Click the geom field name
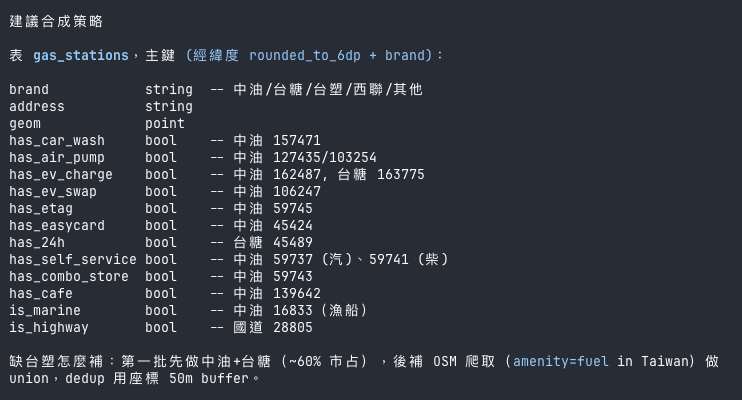The width and height of the screenshot is (742, 400). click(25, 123)
